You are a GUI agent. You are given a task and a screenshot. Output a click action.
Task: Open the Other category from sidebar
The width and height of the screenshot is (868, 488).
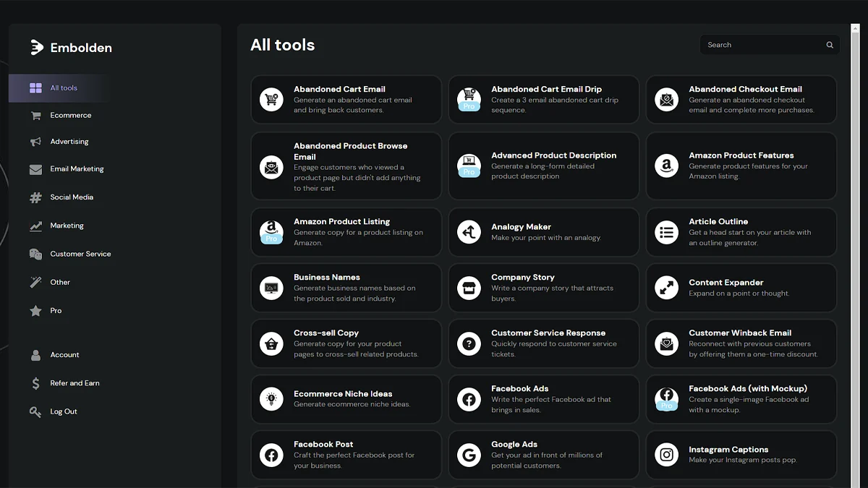click(60, 282)
